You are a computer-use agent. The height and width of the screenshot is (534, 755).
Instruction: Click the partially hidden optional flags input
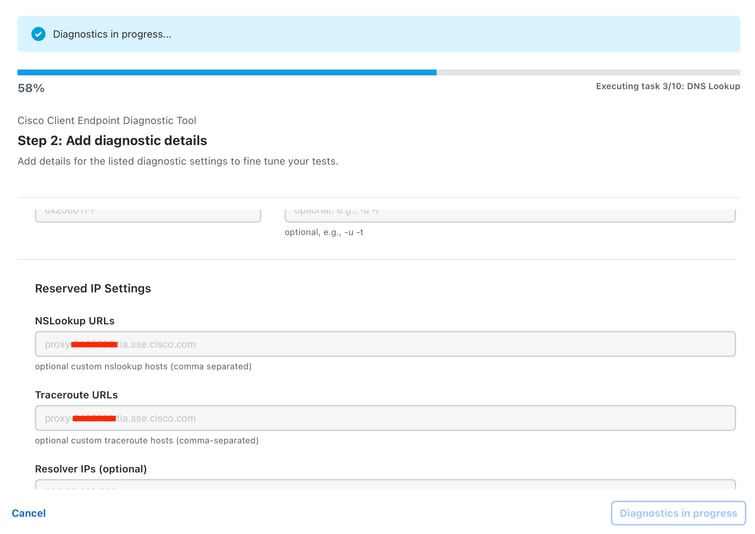510,215
